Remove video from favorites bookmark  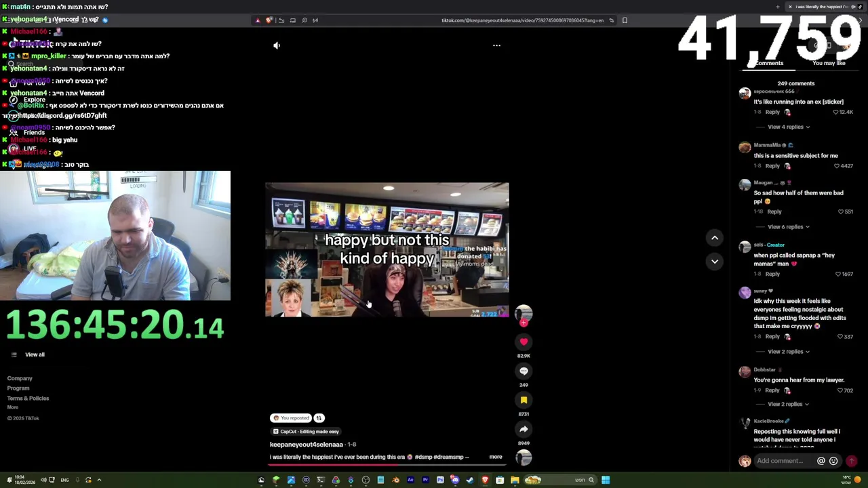524,400
